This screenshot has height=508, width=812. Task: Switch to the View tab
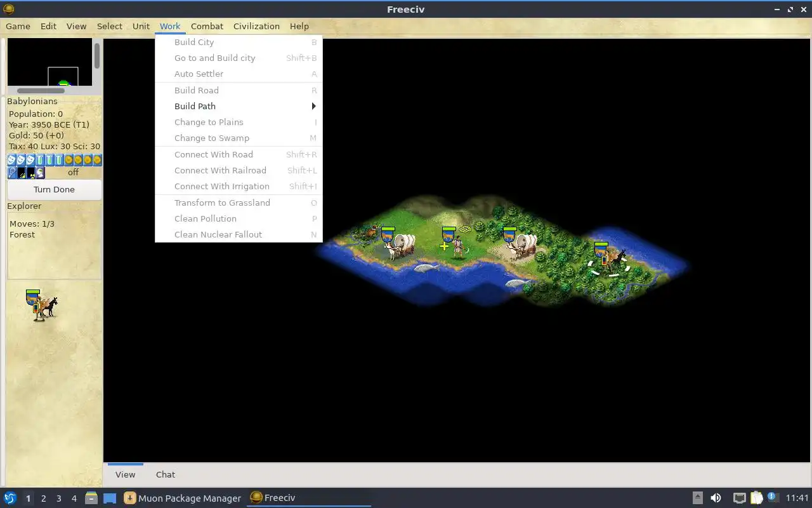125,474
